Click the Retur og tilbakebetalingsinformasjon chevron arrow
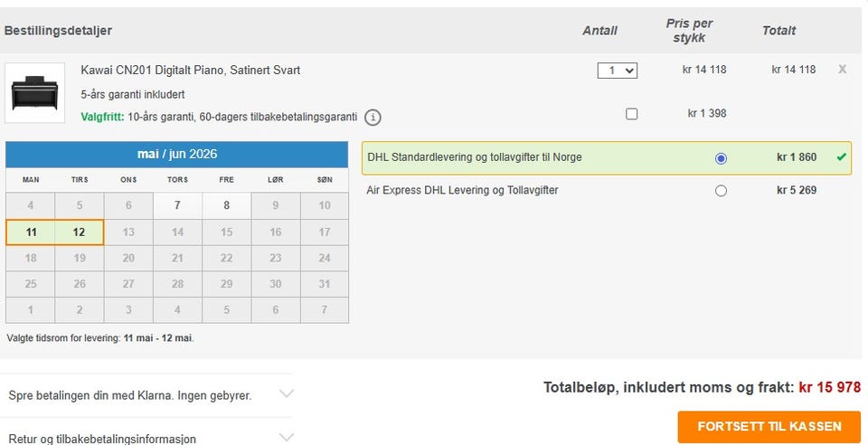The image size is (868, 445). [x=287, y=437]
